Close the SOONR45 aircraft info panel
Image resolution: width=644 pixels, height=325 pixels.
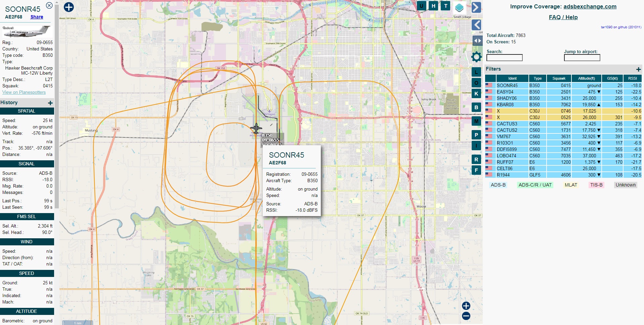pyautogui.click(x=49, y=5)
